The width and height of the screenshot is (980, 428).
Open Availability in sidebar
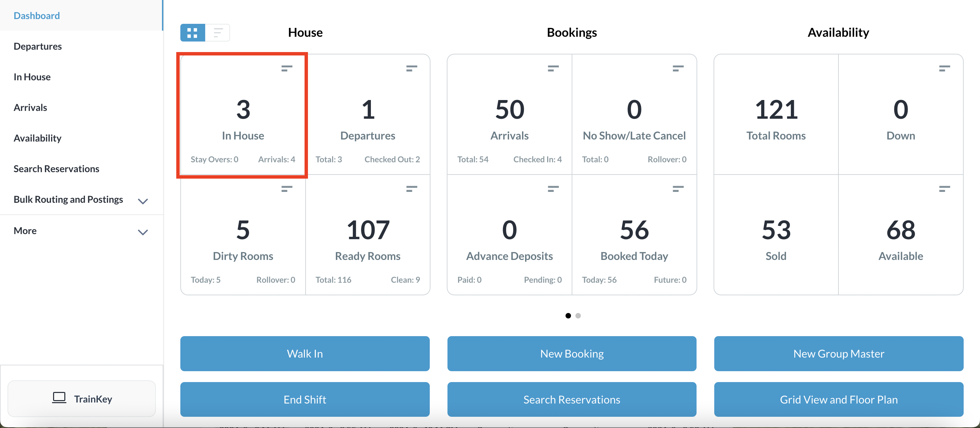37,138
